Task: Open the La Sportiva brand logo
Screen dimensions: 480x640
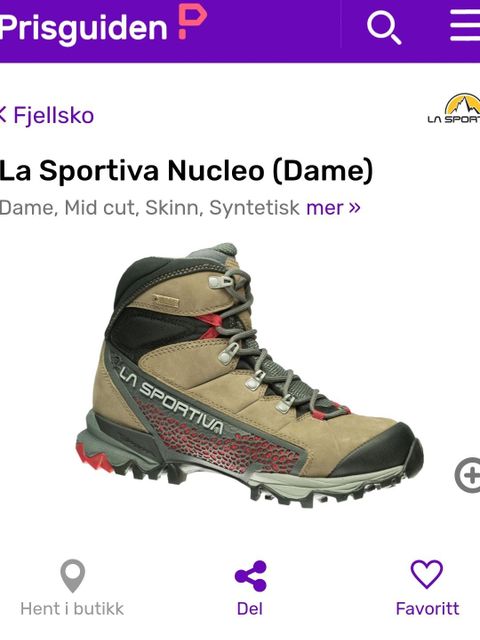Action: tap(454, 109)
